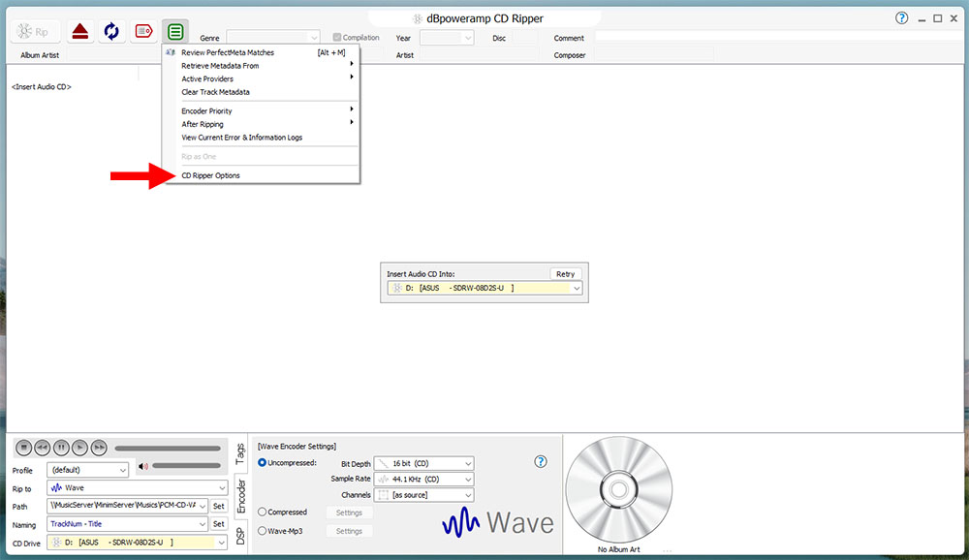Click the green options menu icon

[175, 31]
